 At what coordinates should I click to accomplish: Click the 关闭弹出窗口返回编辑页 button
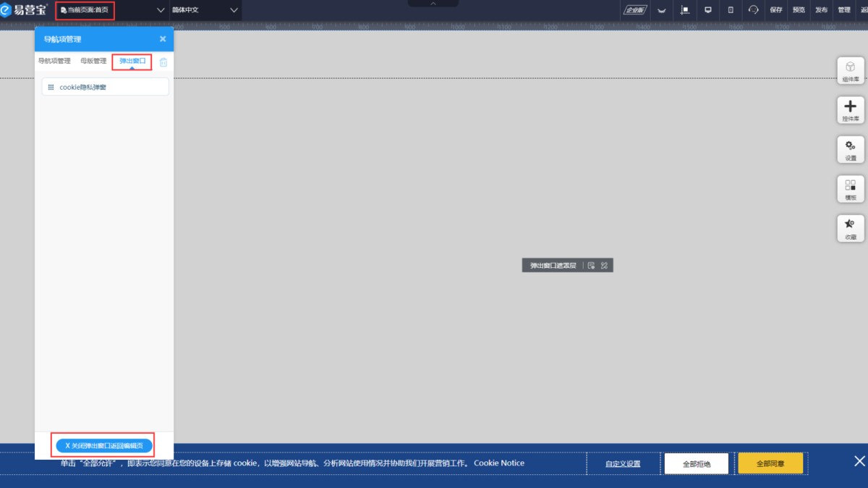pos(104,445)
